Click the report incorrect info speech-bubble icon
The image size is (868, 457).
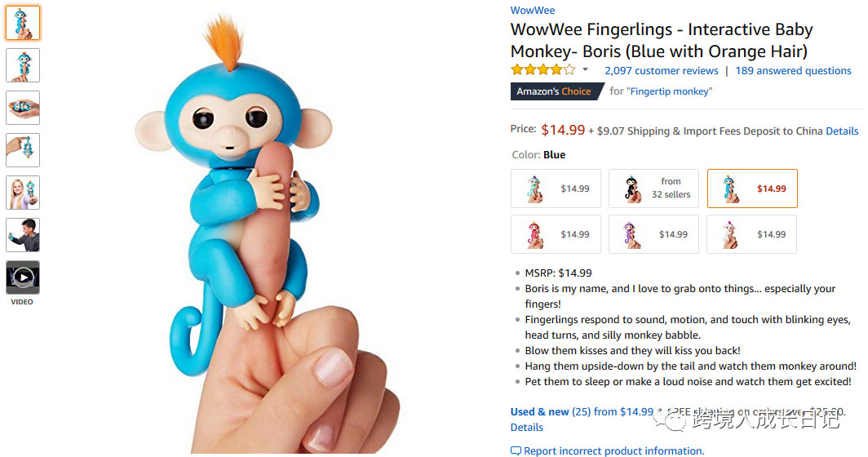(516, 450)
